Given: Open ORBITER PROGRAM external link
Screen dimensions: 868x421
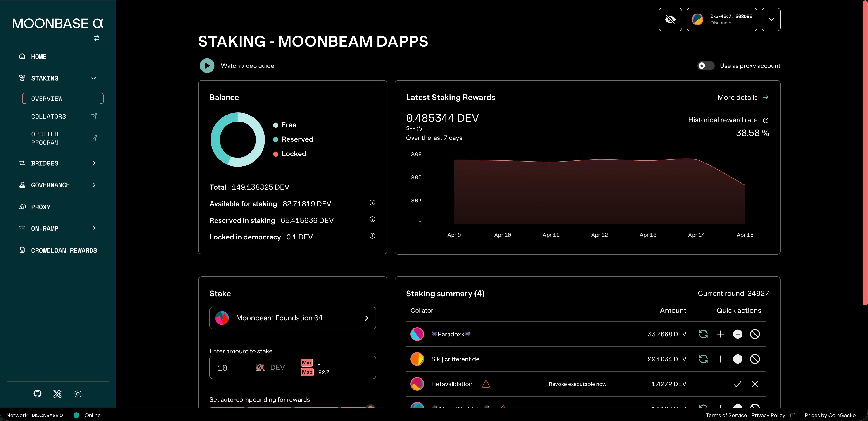Looking at the screenshot, I should coord(94,138).
